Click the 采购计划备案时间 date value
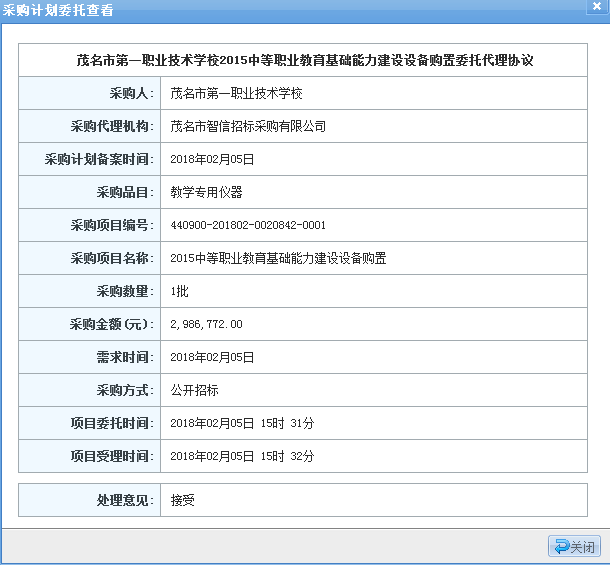 click(x=213, y=159)
